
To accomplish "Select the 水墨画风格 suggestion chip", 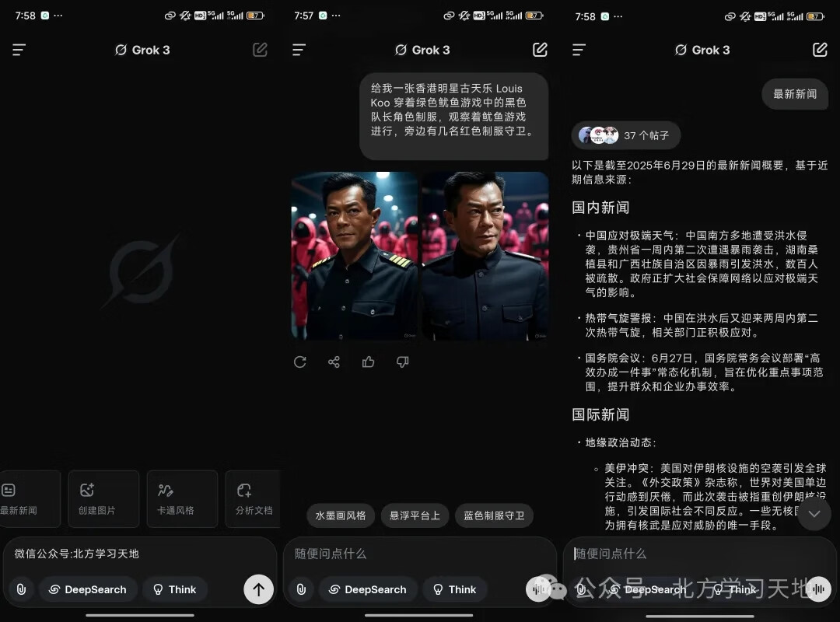I will click(x=340, y=515).
